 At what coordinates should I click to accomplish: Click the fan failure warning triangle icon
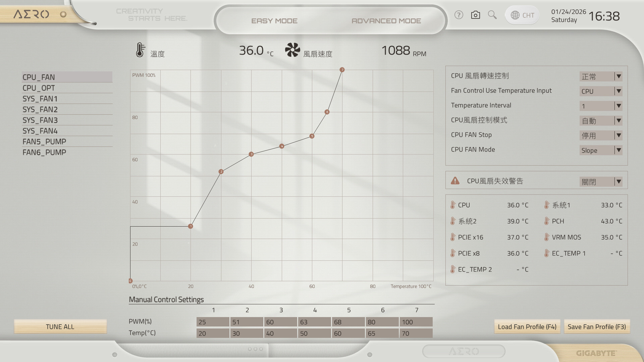[x=455, y=181]
